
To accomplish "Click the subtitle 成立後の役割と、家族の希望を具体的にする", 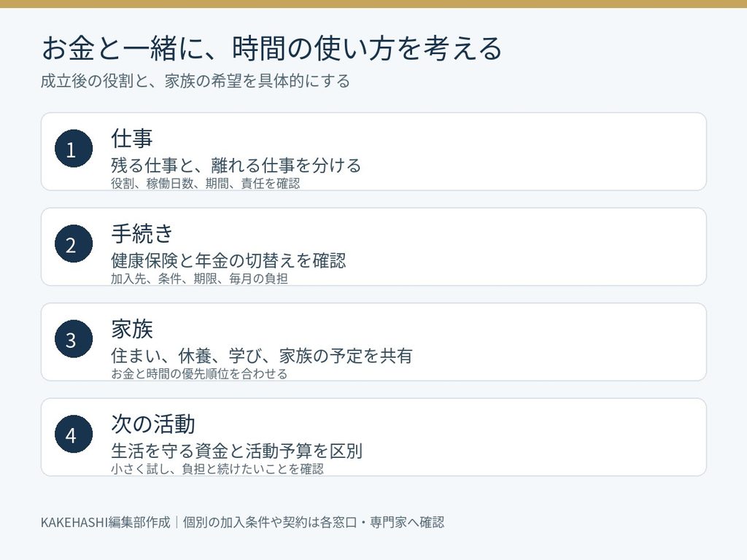I will [x=196, y=81].
